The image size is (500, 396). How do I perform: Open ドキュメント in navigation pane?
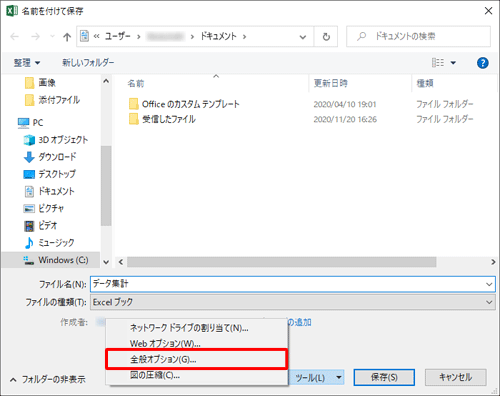coord(49,191)
